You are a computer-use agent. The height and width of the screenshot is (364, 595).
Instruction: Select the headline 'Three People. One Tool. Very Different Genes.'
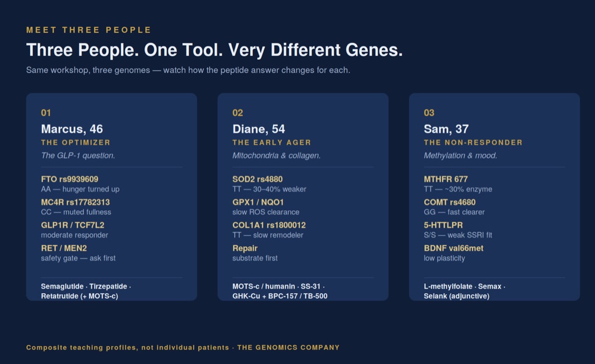point(214,50)
